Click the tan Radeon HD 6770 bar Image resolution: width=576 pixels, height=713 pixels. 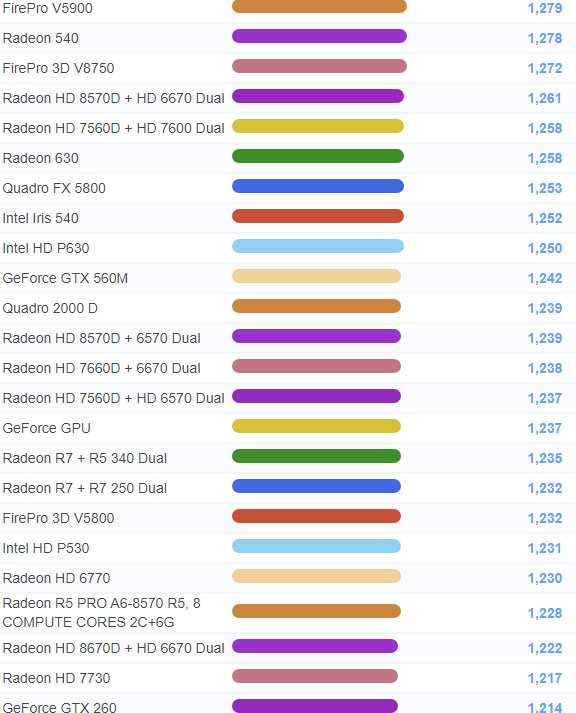tap(316, 577)
